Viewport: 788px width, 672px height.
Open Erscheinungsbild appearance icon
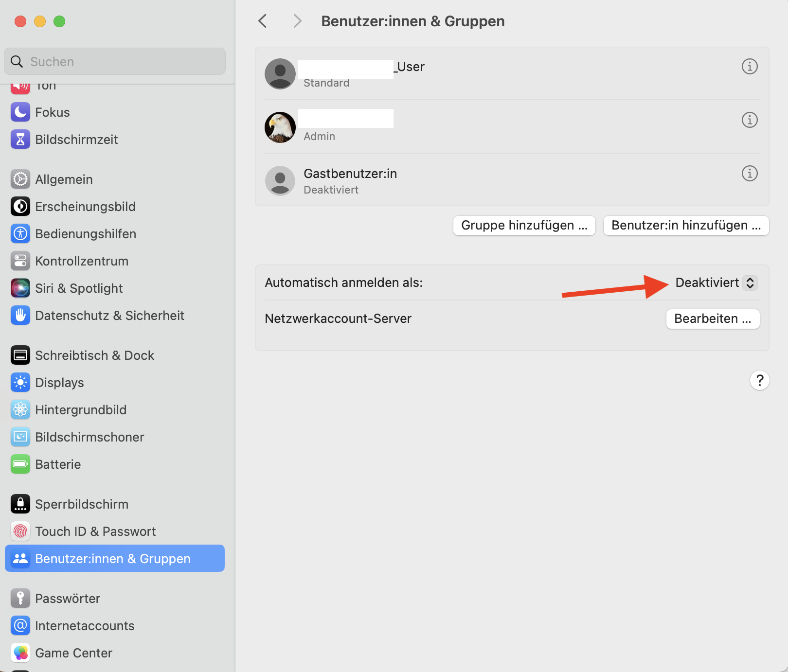pyautogui.click(x=20, y=207)
